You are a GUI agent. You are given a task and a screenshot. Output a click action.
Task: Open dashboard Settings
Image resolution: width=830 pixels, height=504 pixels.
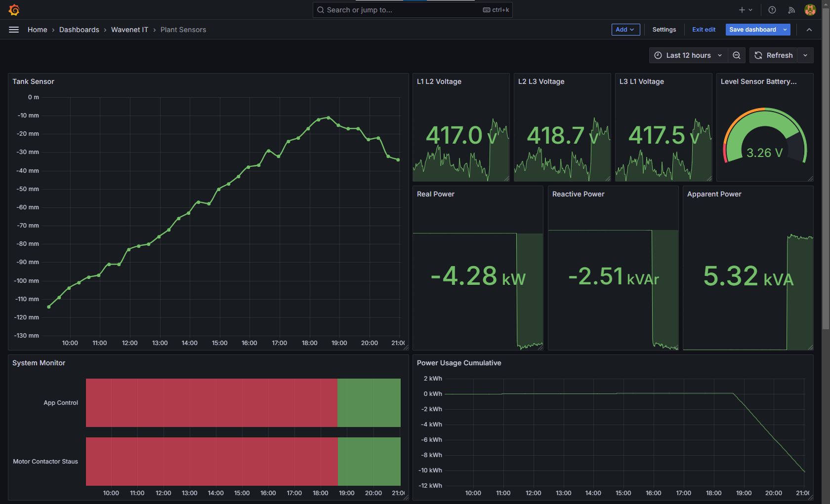pyautogui.click(x=664, y=30)
